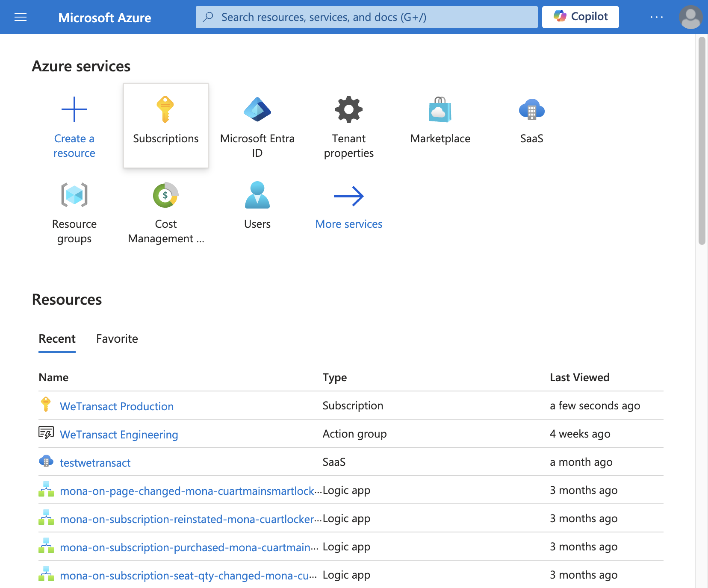Go to Microsoft Azure home link
The width and height of the screenshot is (708, 588).
tap(105, 18)
